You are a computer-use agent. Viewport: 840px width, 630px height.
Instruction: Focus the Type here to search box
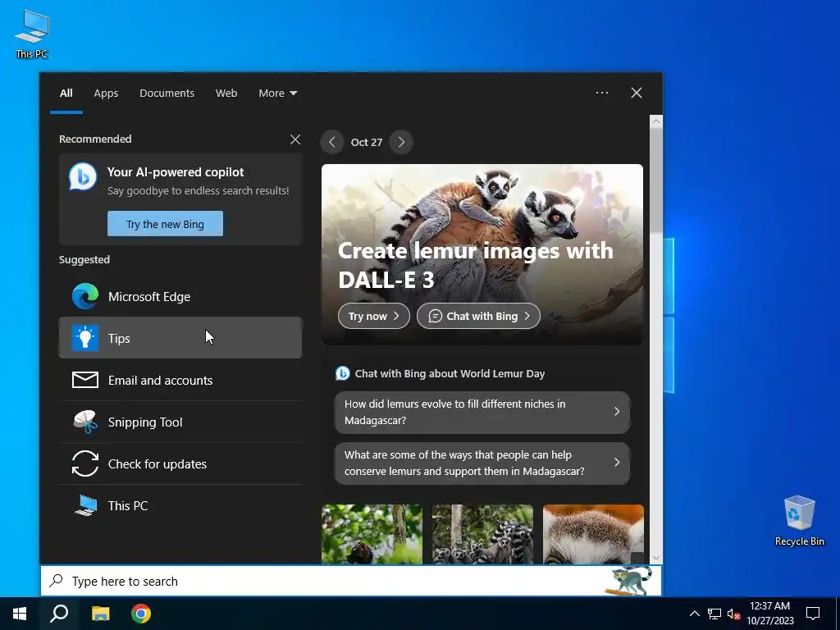point(351,581)
